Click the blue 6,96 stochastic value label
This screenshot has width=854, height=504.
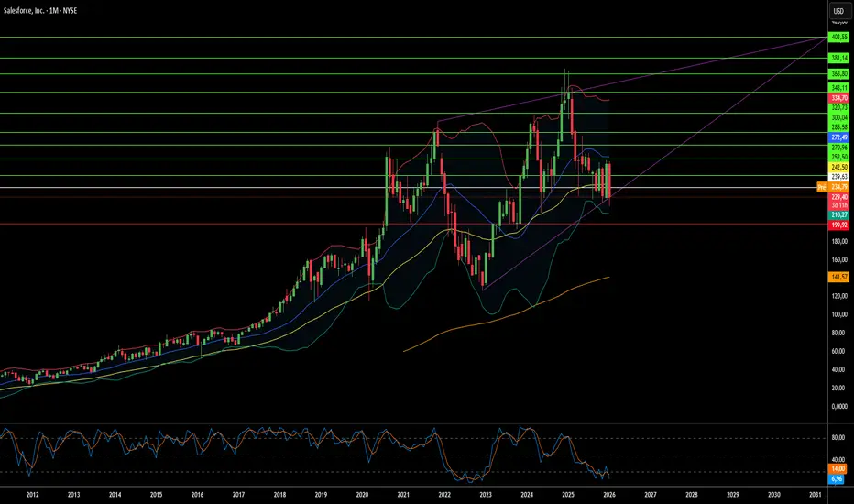coord(837,479)
